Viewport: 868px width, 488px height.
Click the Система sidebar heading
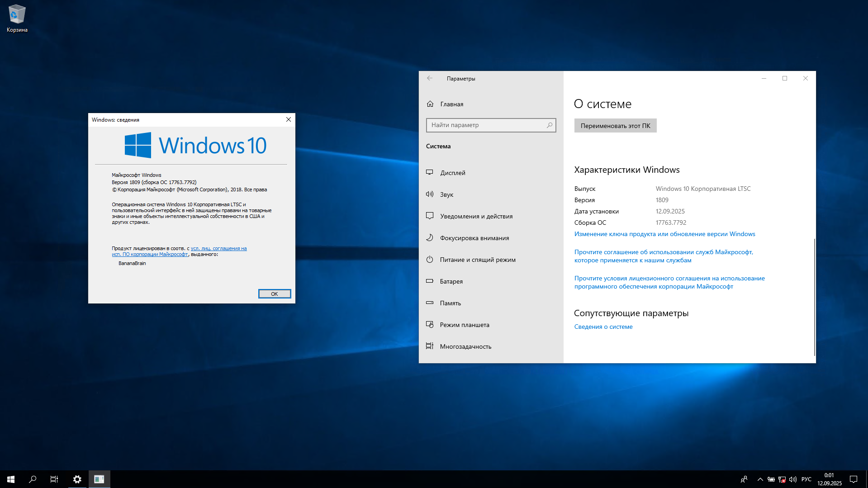[x=438, y=146]
